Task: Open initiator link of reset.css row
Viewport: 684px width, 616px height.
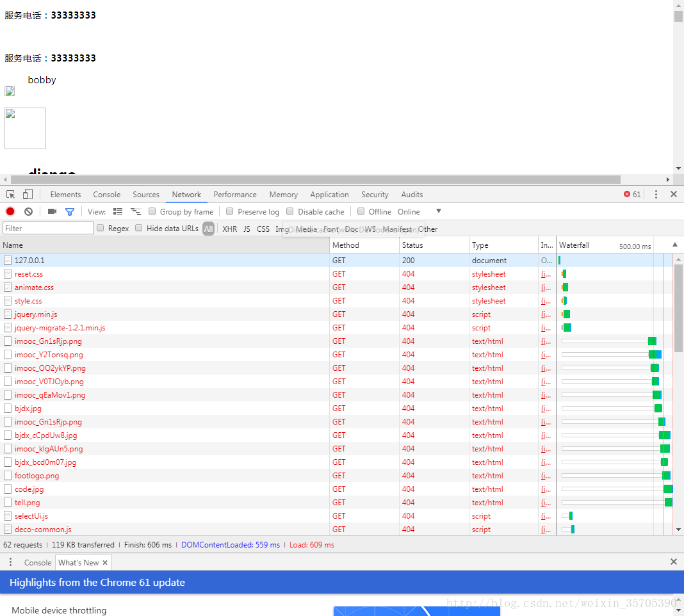Action: coord(546,274)
